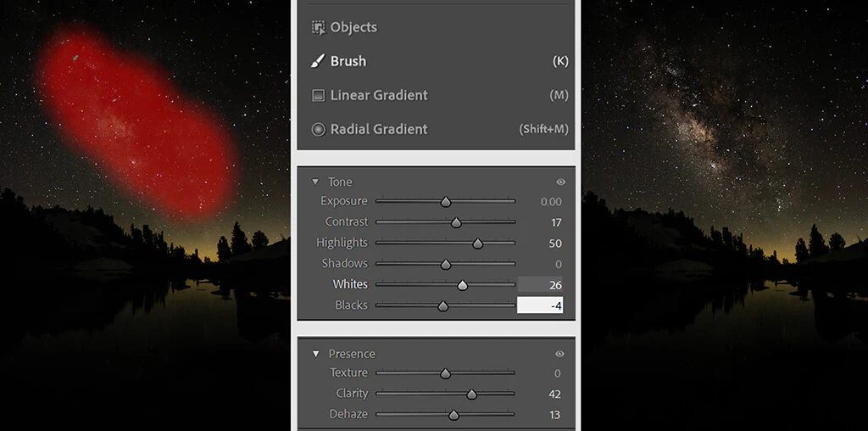Click the Linear Gradient label

(379, 95)
